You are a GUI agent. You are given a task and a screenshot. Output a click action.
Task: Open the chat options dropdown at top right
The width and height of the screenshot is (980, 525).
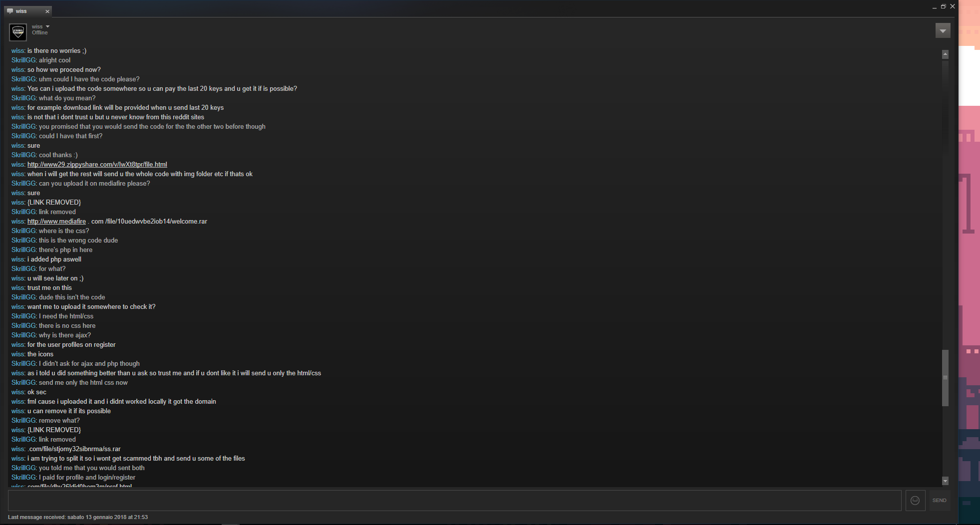tap(943, 31)
